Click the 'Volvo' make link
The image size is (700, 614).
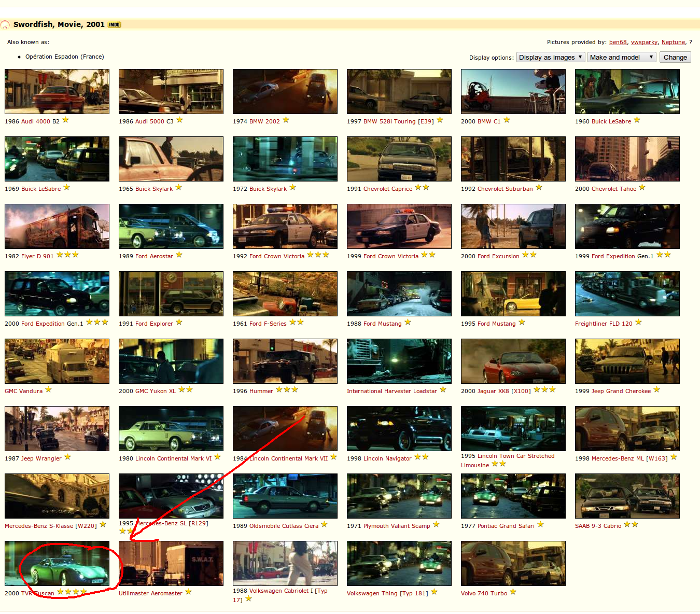469,593
